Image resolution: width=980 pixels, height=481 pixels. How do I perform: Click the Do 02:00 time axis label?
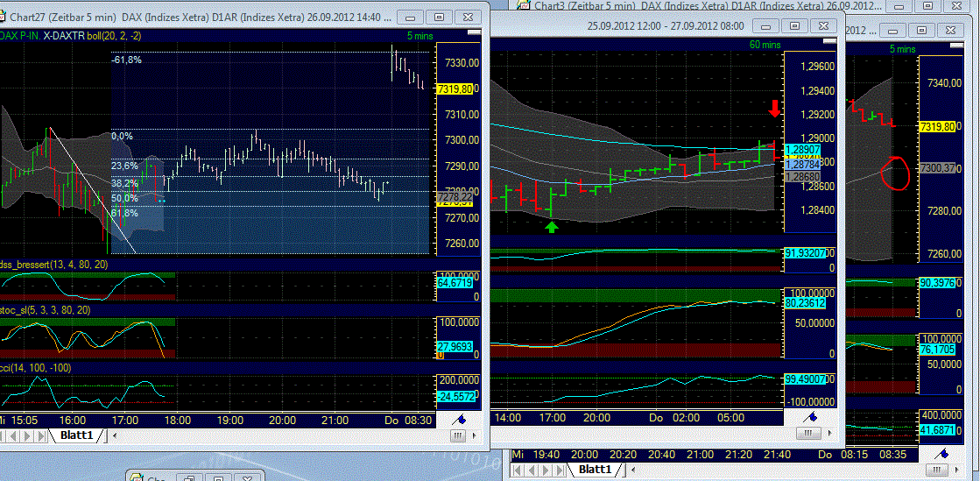pos(675,417)
